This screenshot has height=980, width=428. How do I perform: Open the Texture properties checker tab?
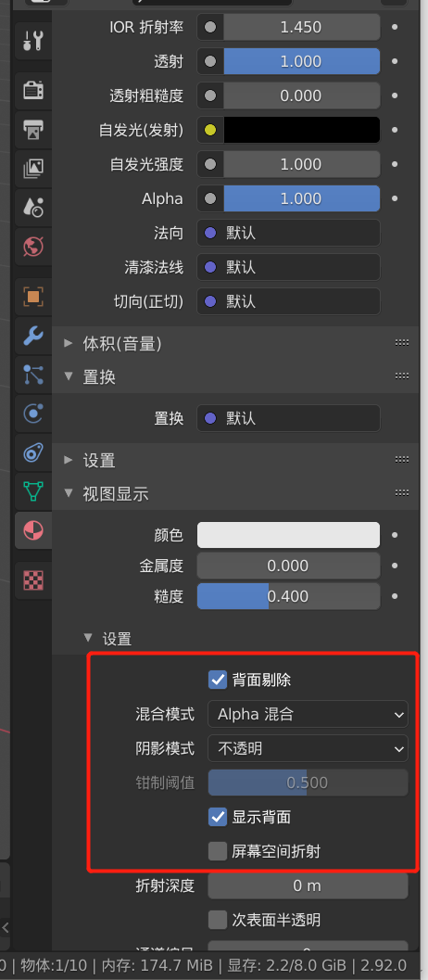[32, 581]
